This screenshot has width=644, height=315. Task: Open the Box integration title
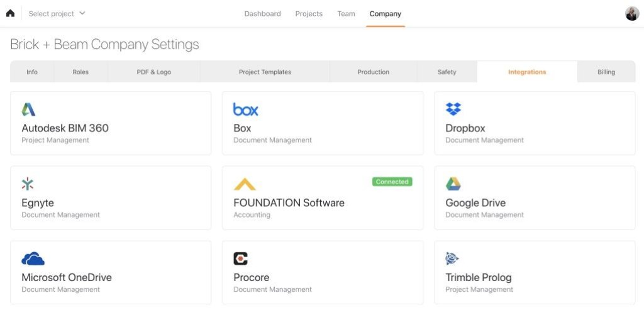click(242, 128)
